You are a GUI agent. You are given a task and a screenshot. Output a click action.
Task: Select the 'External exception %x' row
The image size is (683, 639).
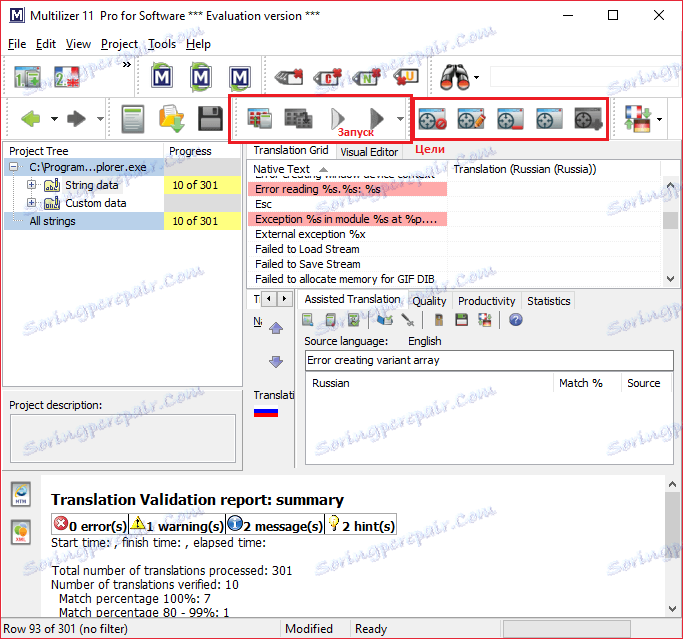point(454,234)
